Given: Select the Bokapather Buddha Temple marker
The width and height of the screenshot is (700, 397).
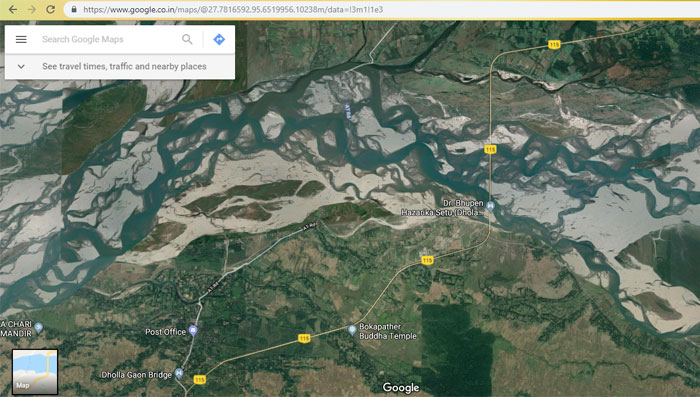Looking at the screenshot, I should pos(352,330).
